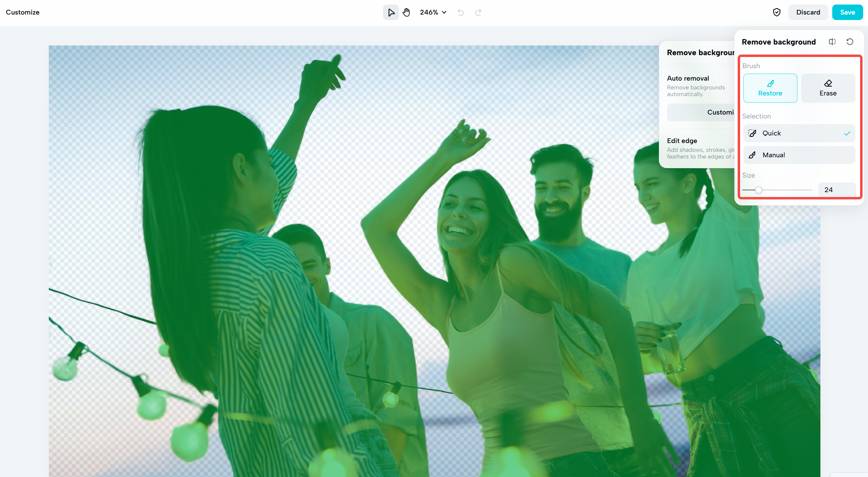
Task: Select the cursor tool in the toolbar
Action: (x=391, y=12)
